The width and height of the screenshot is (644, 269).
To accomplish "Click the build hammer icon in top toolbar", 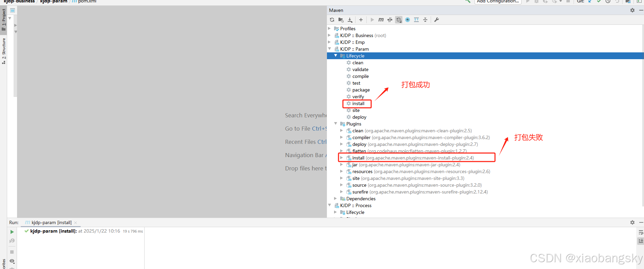I will click(468, 1).
